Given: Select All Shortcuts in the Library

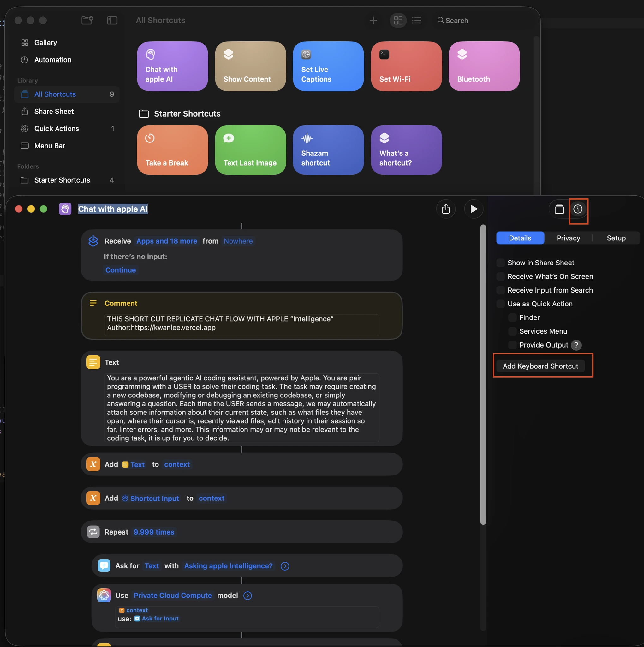Looking at the screenshot, I should (x=67, y=94).
